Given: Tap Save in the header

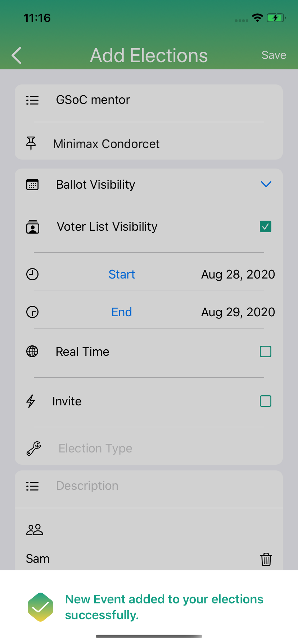Looking at the screenshot, I should point(274,55).
